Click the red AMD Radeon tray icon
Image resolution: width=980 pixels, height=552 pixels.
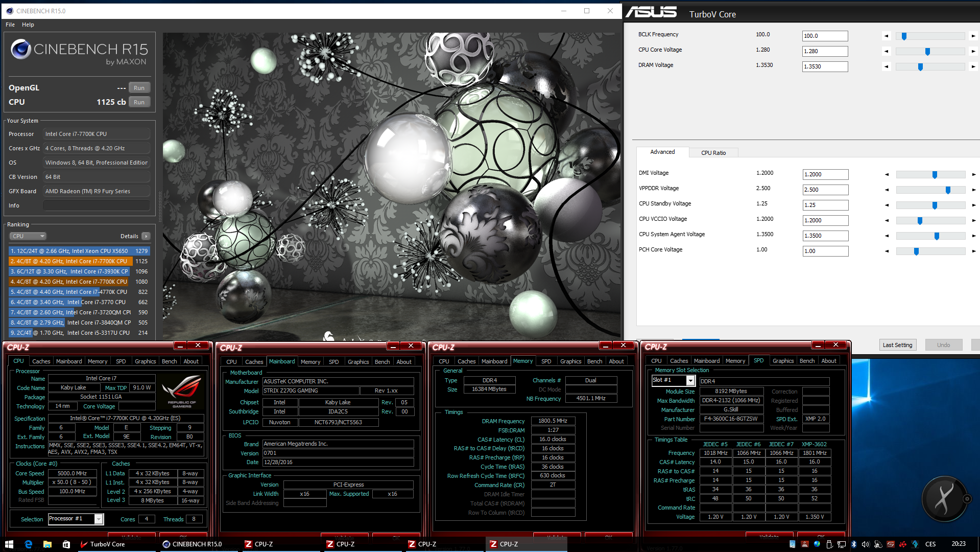click(x=903, y=544)
